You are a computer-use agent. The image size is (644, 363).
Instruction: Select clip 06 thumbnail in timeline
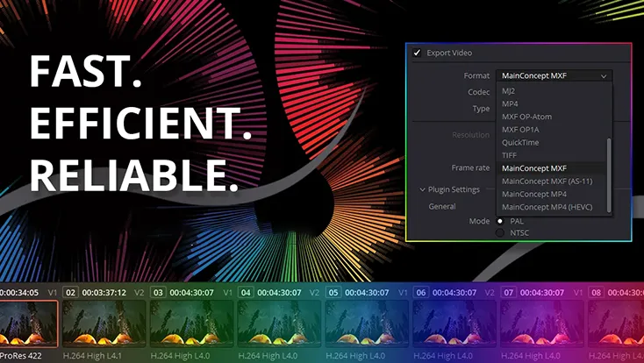tap(454, 324)
